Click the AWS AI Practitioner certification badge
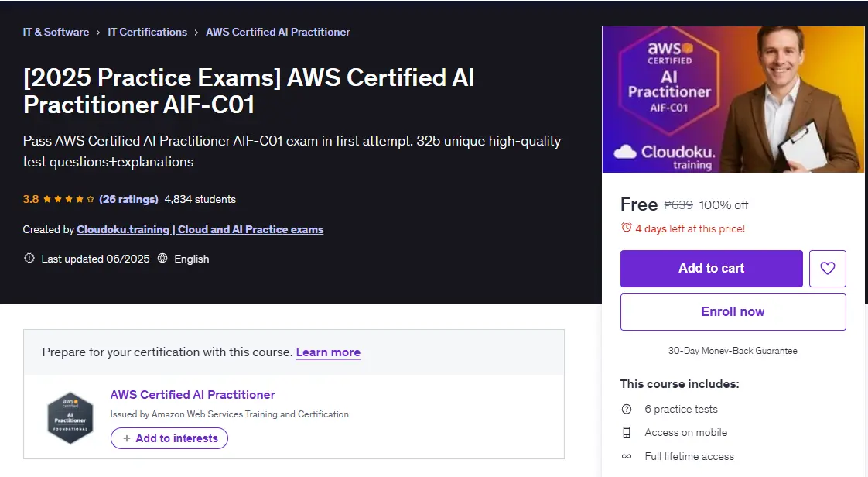 click(70, 417)
